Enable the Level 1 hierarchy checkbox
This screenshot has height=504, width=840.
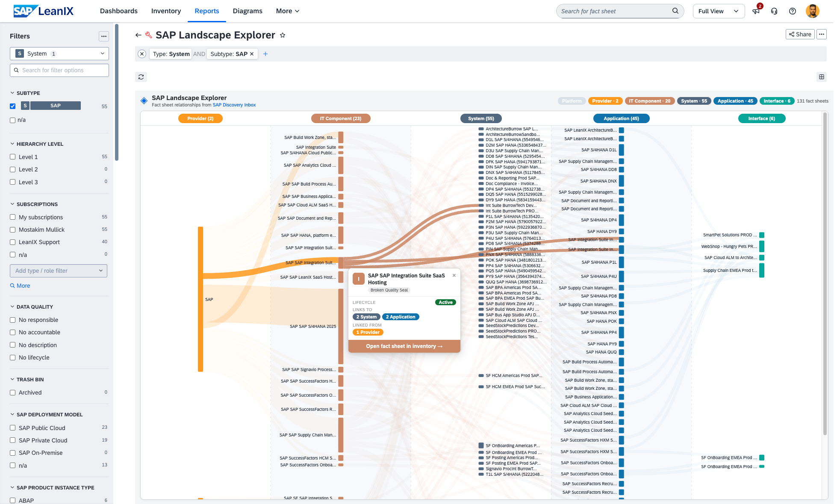point(13,157)
